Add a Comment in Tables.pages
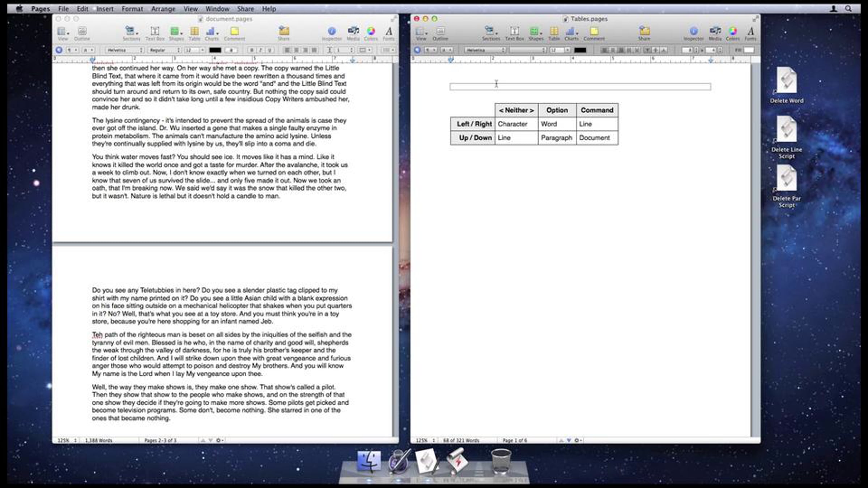This screenshot has height=488, width=868. pyautogui.click(x=594, y=32)
